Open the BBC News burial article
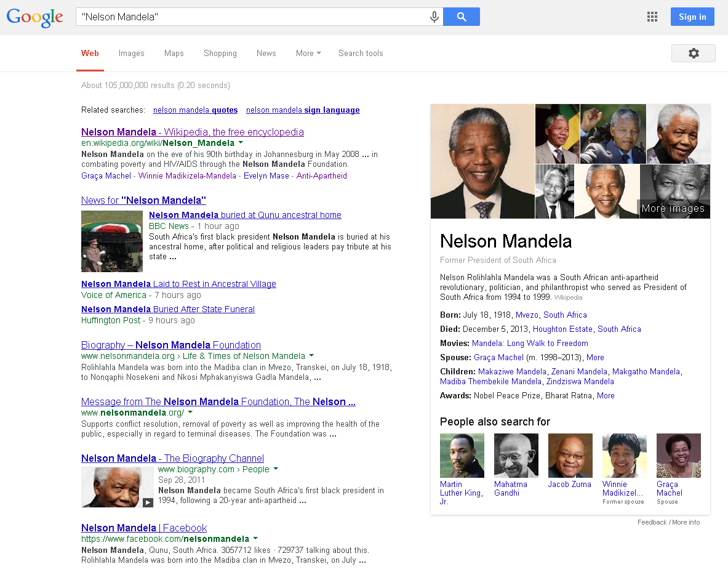Viewport: 728px width, 572px height. coord(245,215)
